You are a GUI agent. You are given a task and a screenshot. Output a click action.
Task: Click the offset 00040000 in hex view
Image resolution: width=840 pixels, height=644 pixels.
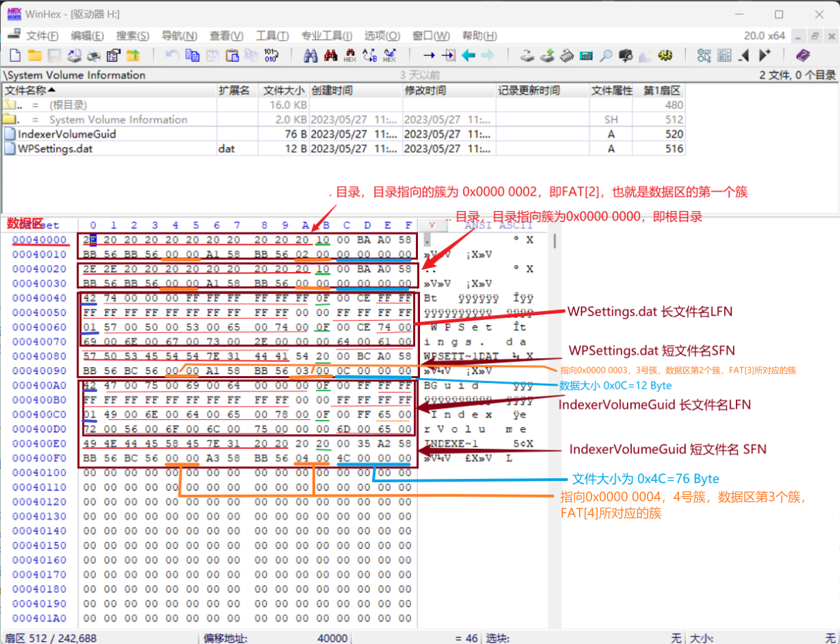click(39, 239)
